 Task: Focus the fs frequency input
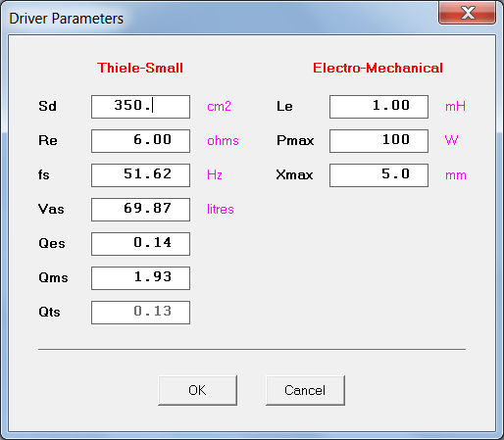[140, 175]
